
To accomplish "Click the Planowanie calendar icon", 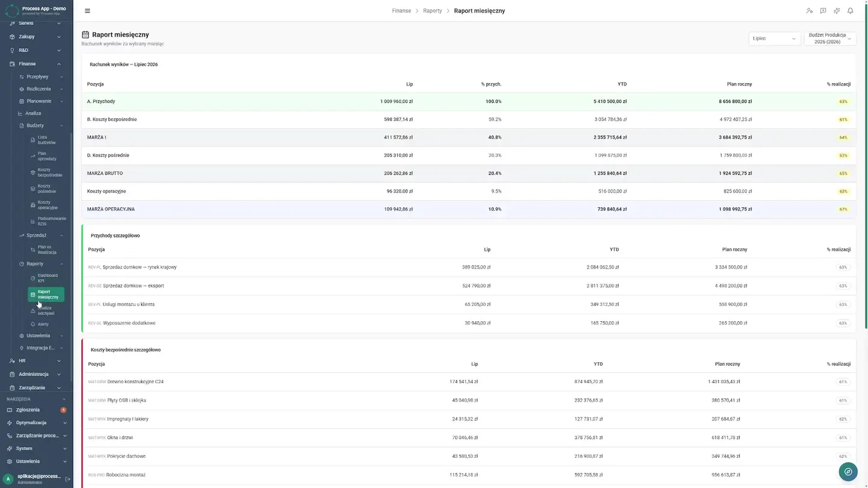I will (x=22, y=101).
